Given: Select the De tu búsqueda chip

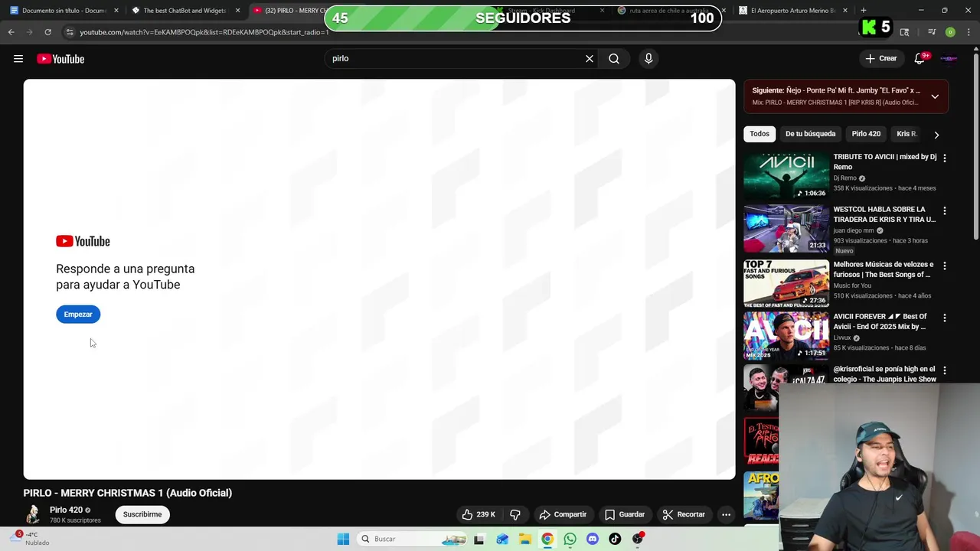Looking at the screenshot, I should tap(810, 134).
